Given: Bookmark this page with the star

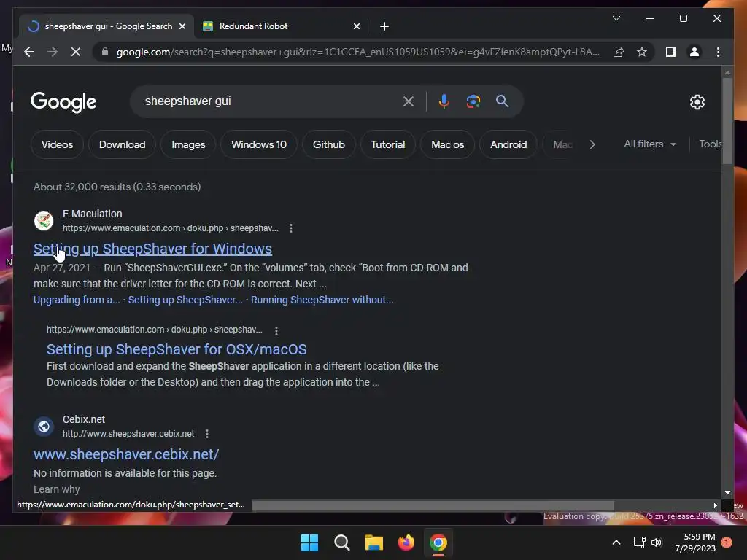Looking at the screenshot, I should (642, 52).
